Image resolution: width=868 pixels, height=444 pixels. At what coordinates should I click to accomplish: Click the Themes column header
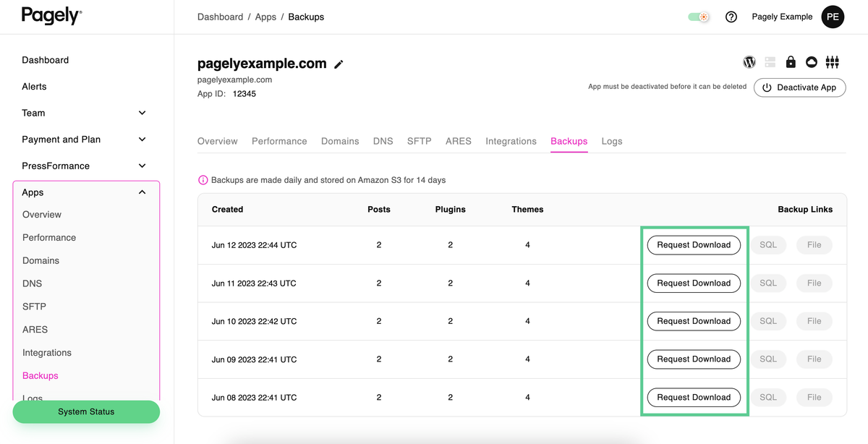tap(527, 209)
